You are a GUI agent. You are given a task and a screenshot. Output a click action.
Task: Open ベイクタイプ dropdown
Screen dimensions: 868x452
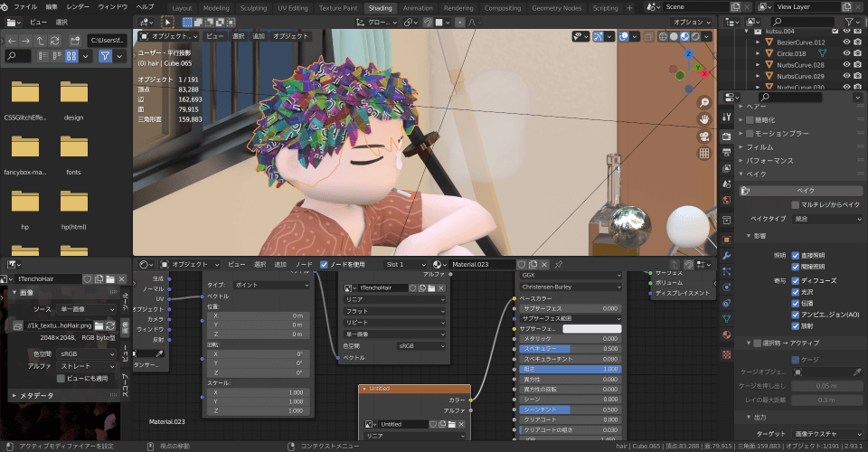pyautogui.click(x=826, y=219)
